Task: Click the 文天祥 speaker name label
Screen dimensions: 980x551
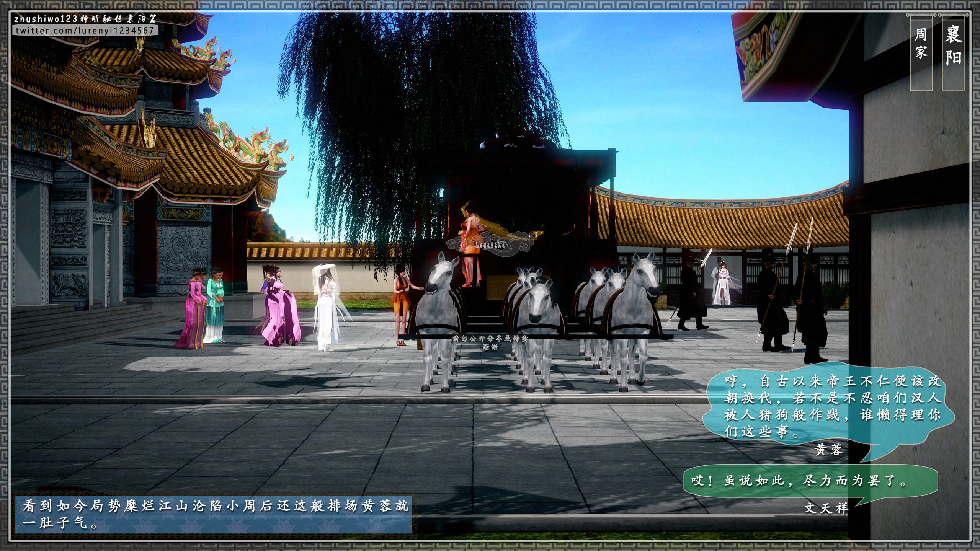Action: coord(826,508)
